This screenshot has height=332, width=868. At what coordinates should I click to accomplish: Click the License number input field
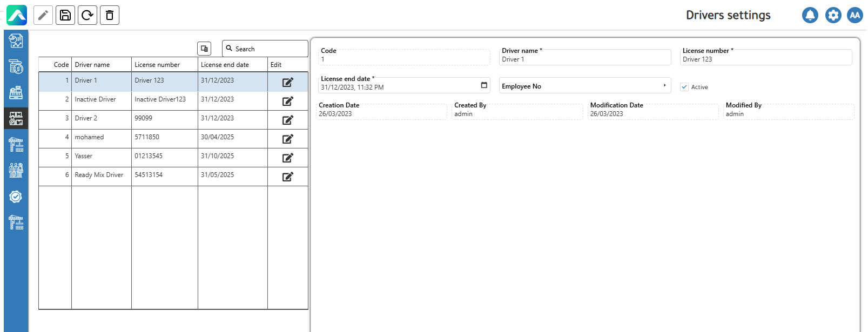pyautogui.click(x=765, y=59)
